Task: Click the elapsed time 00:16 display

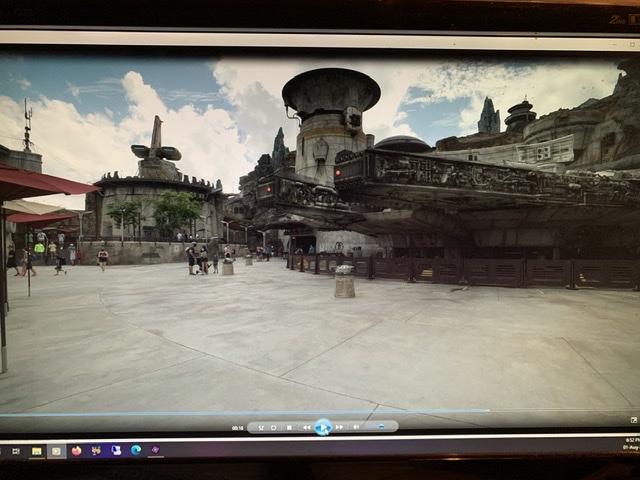Action: (238, 428)
